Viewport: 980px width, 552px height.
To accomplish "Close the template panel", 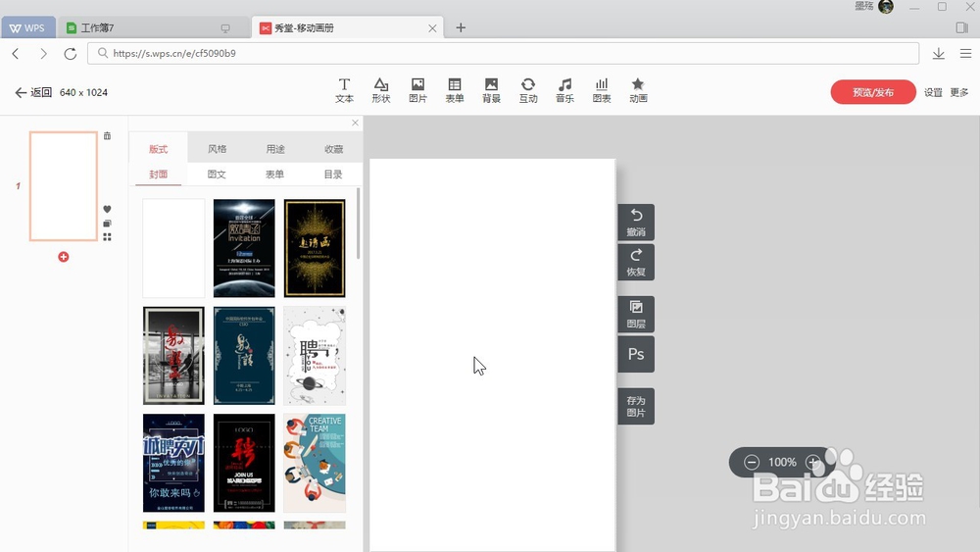I will coord(355,123).
